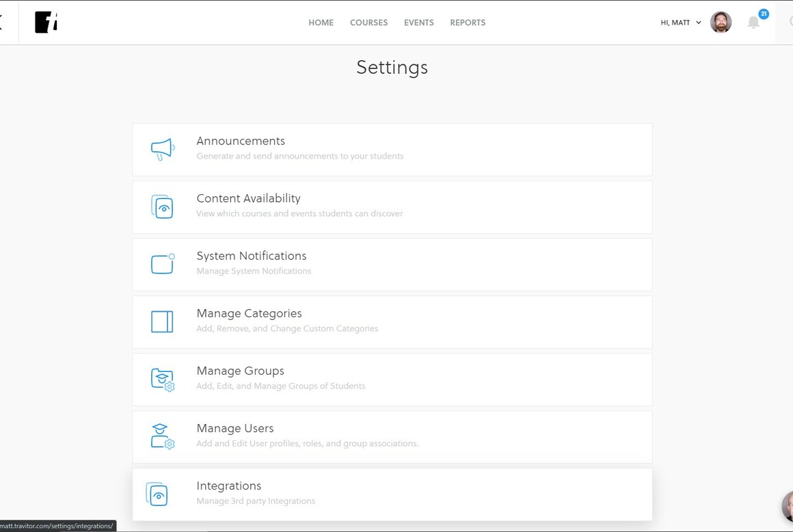
Task: Click the Manage Groups folder icon
Action: tap(163, 380)
